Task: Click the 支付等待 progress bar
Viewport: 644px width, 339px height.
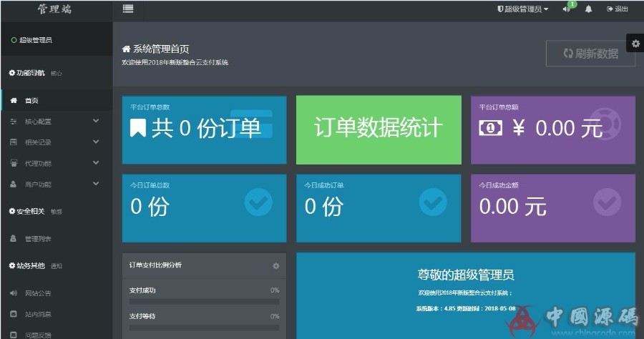Action: [x=204, y=328]
